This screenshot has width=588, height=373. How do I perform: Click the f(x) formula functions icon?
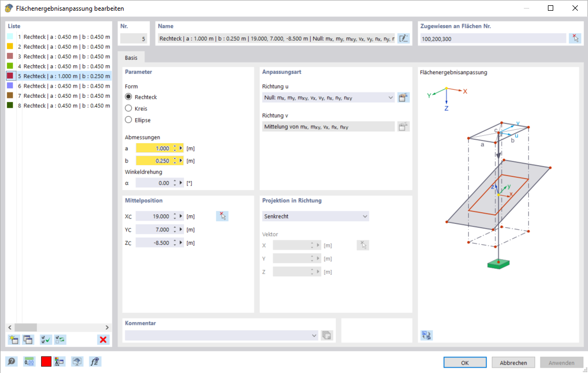click(95, 361)
